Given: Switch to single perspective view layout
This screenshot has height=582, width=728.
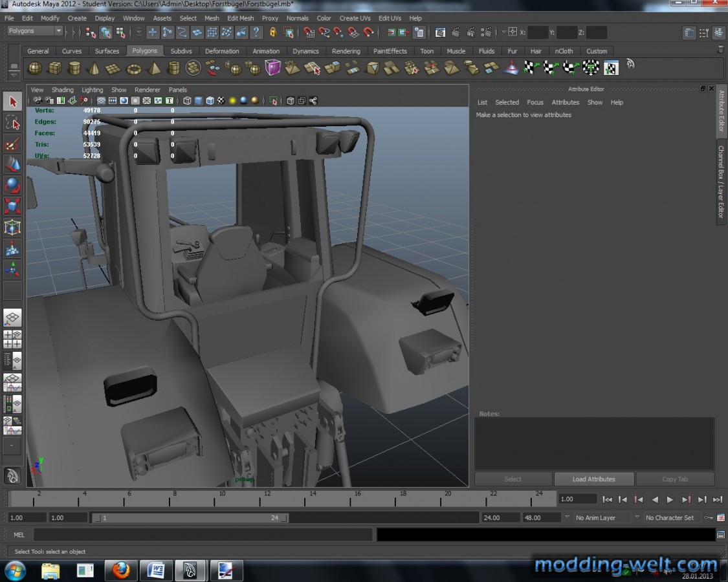Looking at the screenshot, I should [12, 318].
